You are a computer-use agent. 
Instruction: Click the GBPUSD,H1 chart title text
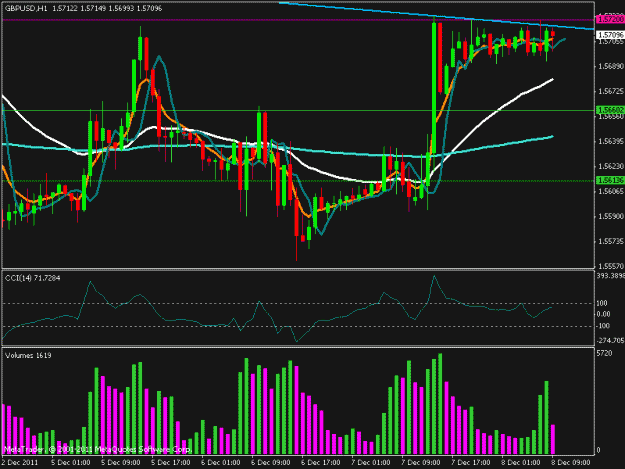26,8
